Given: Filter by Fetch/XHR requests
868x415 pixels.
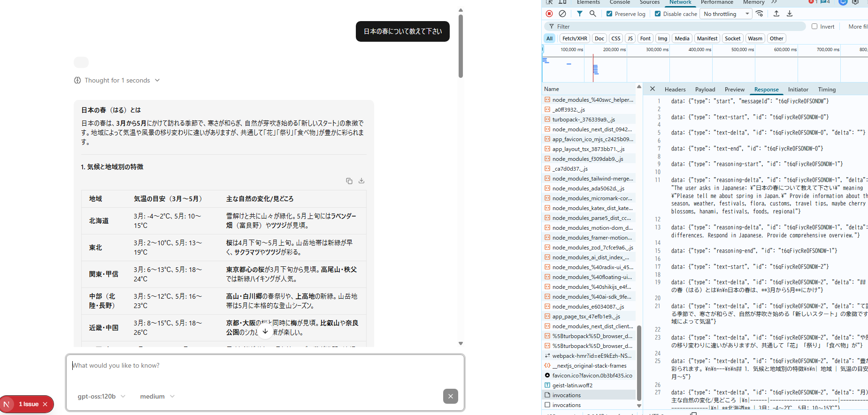Looking at the screenshot, I should pyautogui.click(x=575, y=38).
